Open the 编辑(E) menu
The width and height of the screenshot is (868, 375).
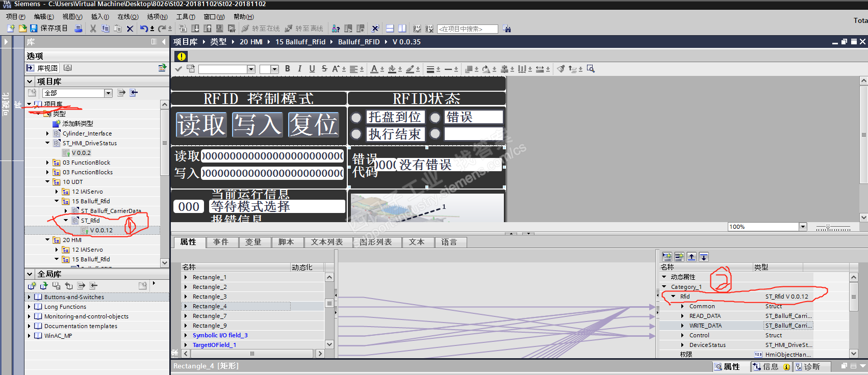44,17
